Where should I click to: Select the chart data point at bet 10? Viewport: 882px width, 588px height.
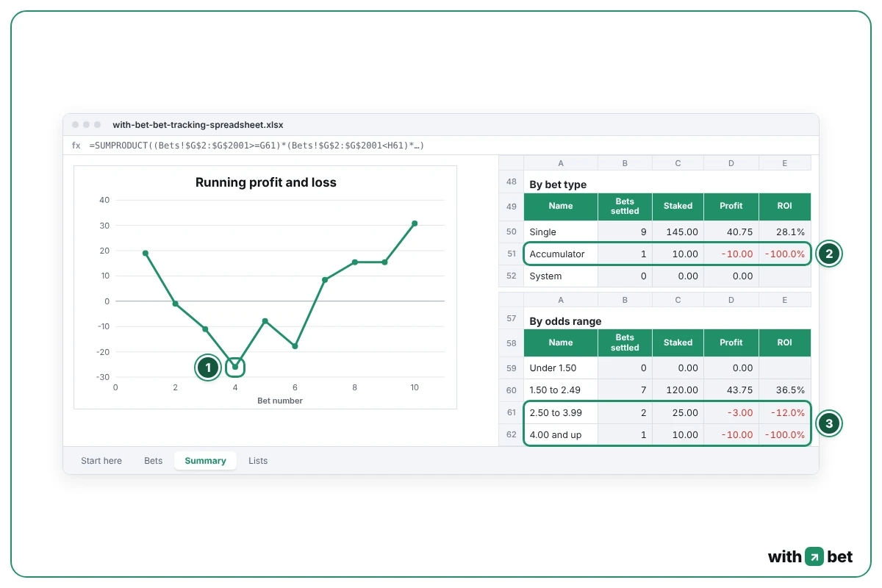415,223
